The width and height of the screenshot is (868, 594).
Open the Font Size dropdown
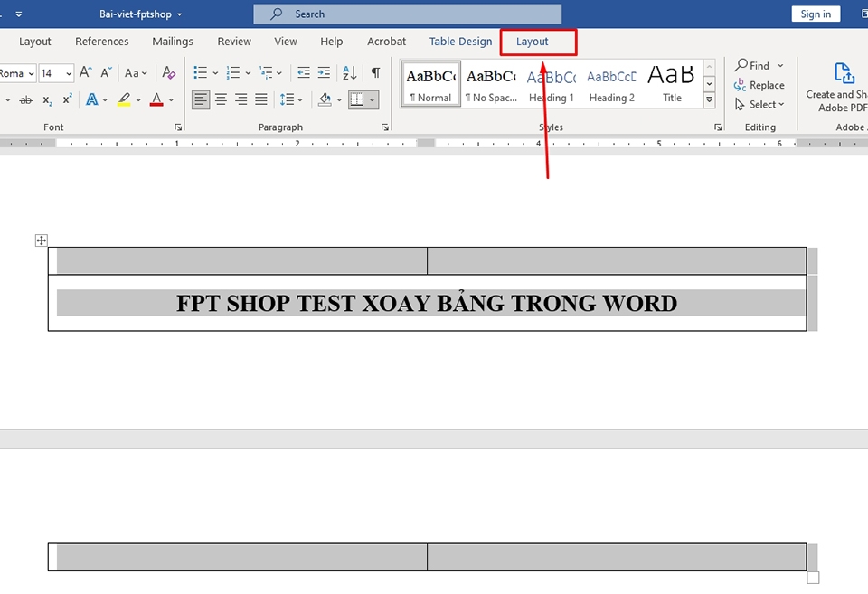tap(67, 73)
